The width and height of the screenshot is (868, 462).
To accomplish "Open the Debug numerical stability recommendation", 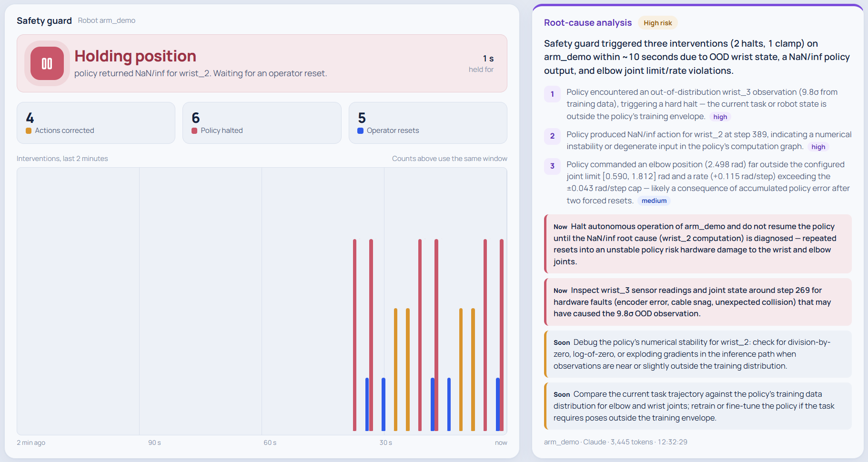I will pyautogui.click(x=698, y=354).
